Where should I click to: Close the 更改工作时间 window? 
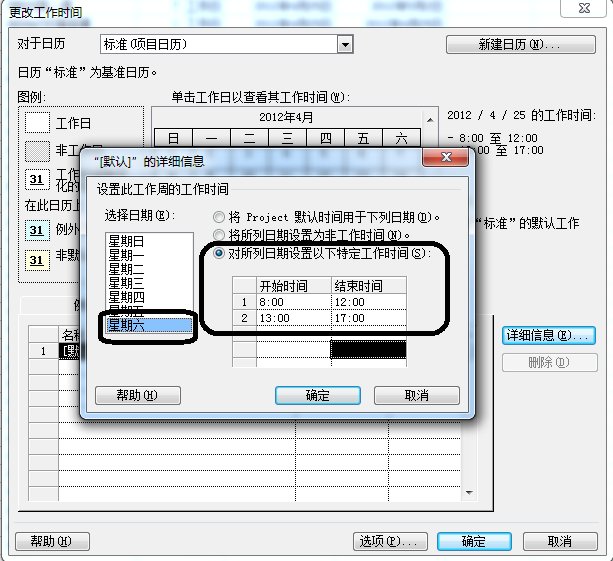click(584, 8)
